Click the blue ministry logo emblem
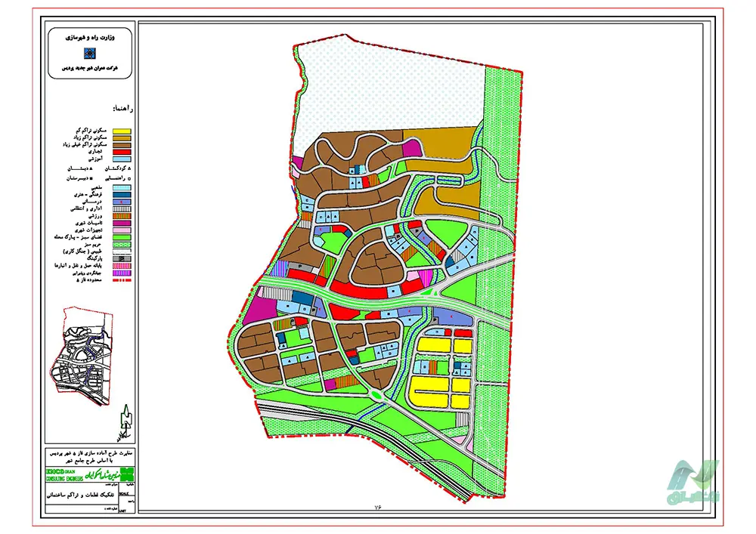 coord(90,52)
